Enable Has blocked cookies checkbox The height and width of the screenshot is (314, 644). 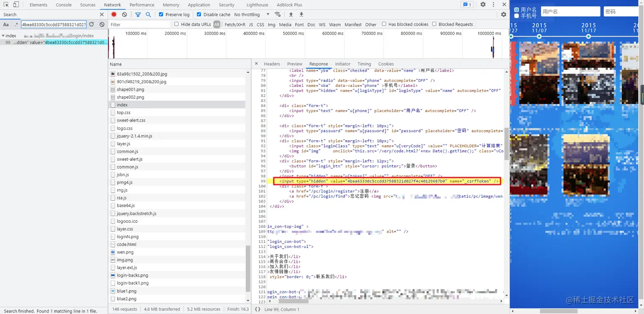pos(384,24)
